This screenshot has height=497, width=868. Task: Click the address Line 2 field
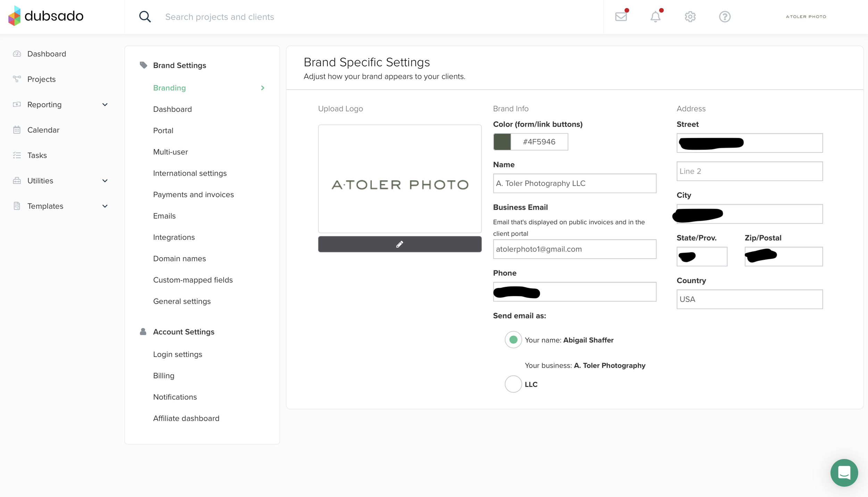(749, 171)
